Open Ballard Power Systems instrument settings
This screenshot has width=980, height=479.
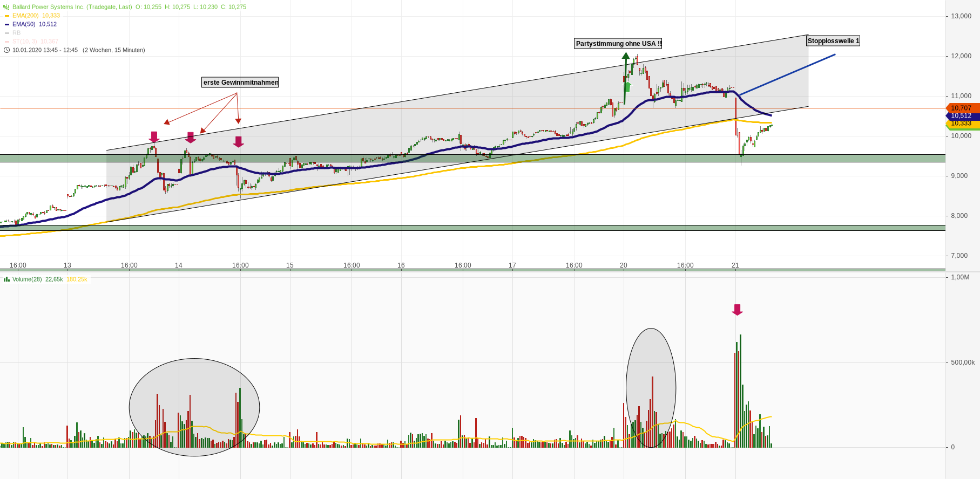72,7
